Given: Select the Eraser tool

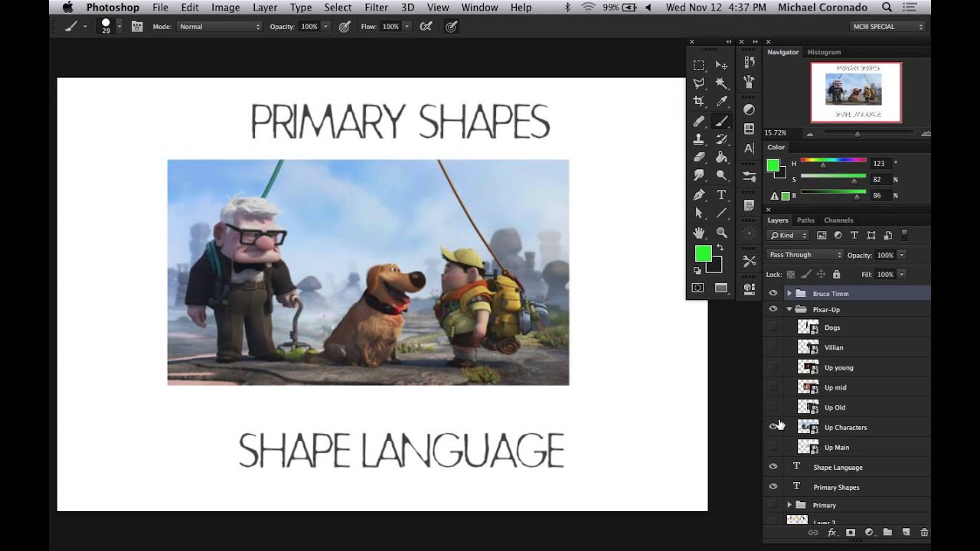Looking at the screenshot, I should point(698,157).
